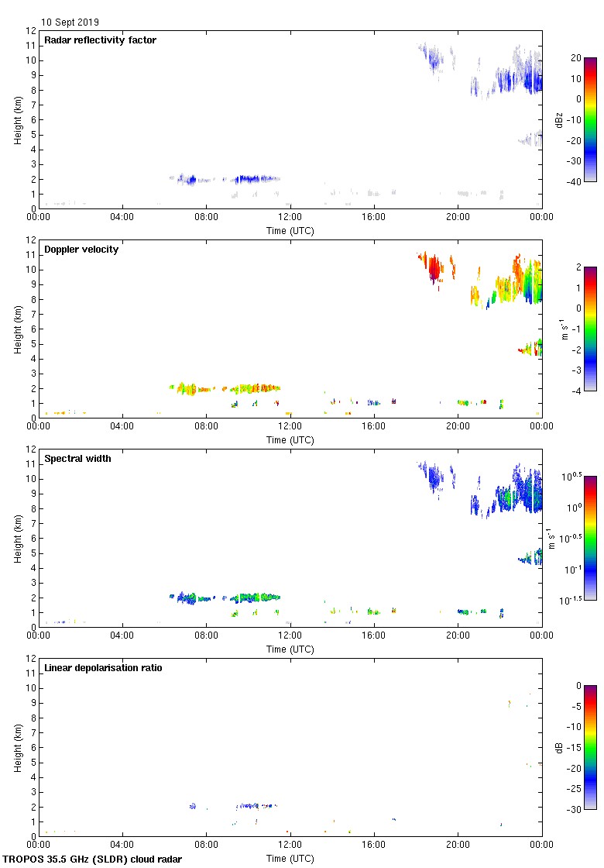Select the Doppler velocity panel title

(81, 250)
